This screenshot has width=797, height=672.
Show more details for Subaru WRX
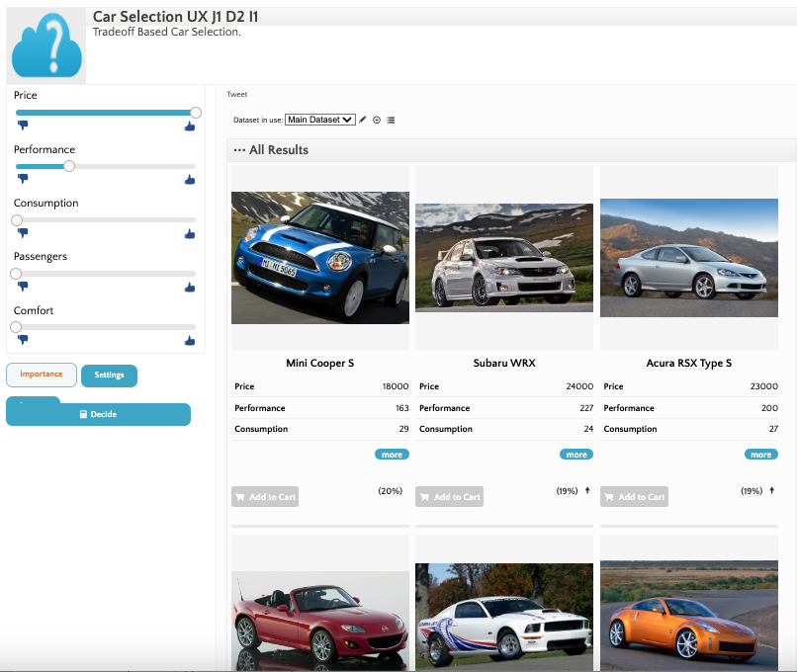tap(576, 454)
